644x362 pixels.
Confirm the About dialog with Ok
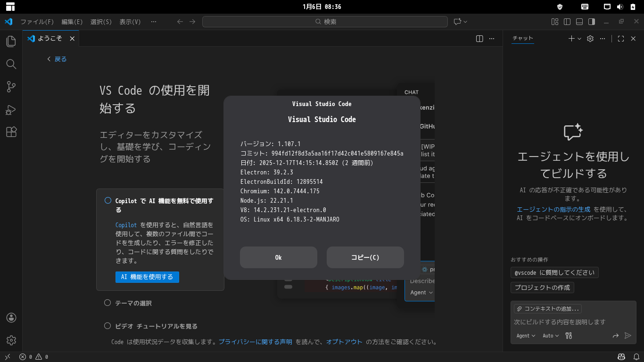(x=279, y=257)
